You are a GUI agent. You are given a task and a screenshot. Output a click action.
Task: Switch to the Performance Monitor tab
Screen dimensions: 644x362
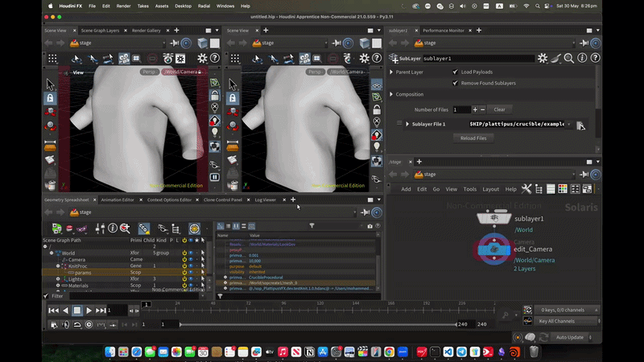click(444, 31)
